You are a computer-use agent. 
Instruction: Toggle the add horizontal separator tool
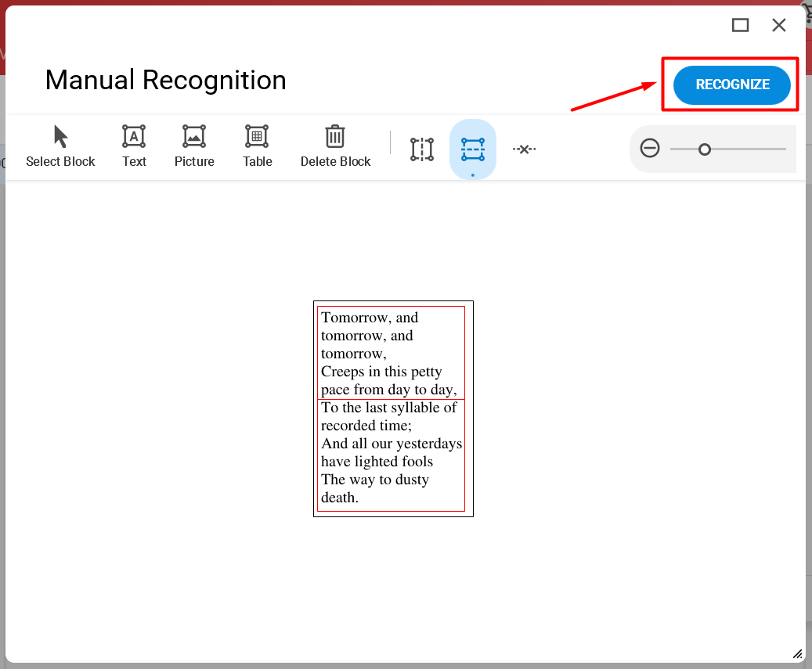[473, 149]
